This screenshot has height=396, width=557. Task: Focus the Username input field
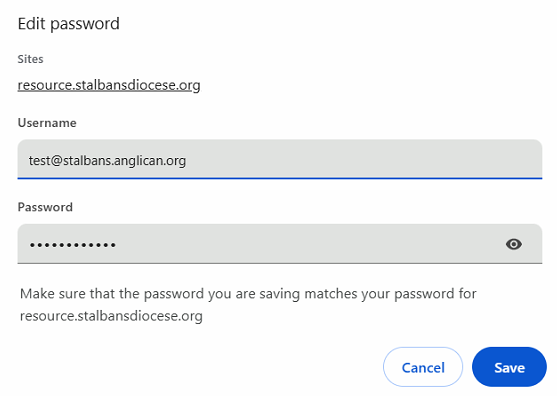[x=280, y=159]
